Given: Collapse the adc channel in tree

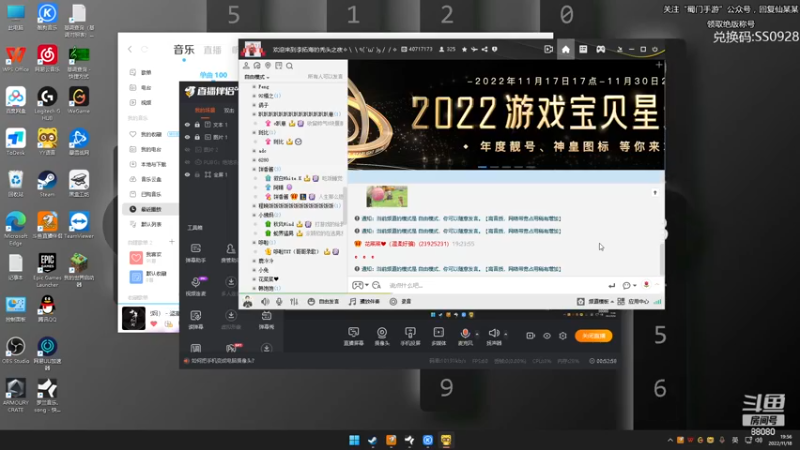Looking at the screenshot, I should [x=254, y=151].
